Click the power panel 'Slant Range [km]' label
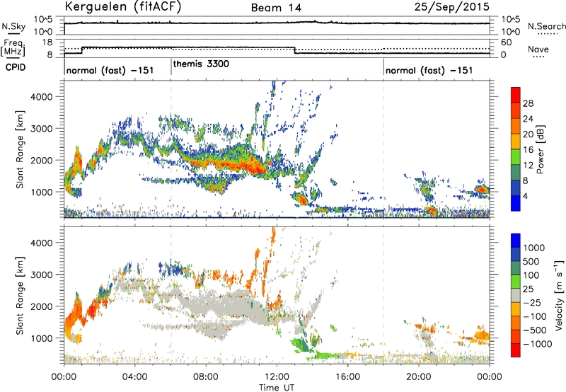This screenshot has height=392, width=566. [x=20, y=149]
